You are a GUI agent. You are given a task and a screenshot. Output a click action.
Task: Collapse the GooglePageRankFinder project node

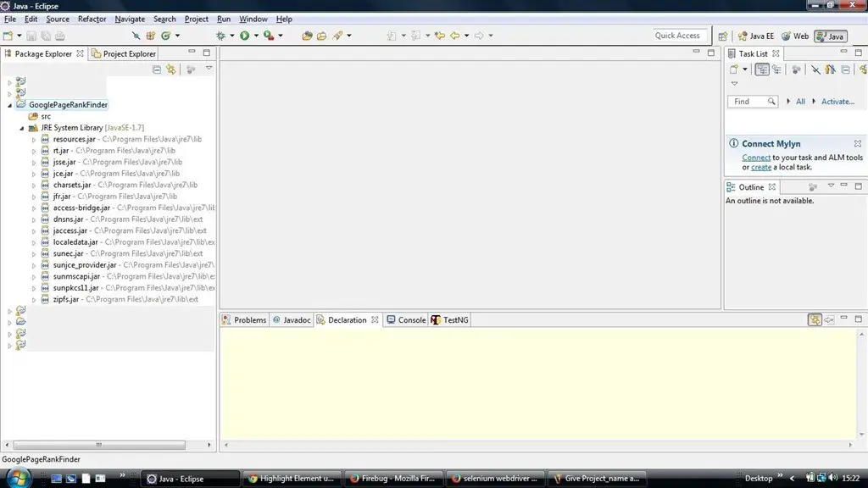coord(10,105)
